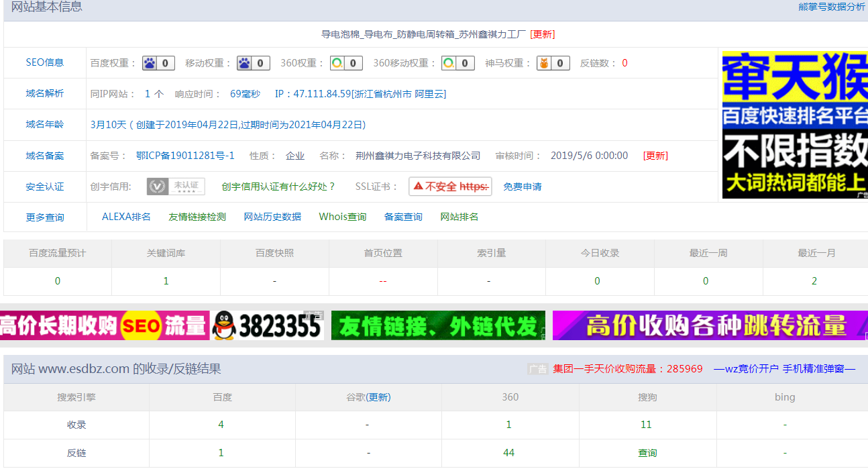
Task: Click the 搜狗 收录 value 11
Action: pos(647,425)
